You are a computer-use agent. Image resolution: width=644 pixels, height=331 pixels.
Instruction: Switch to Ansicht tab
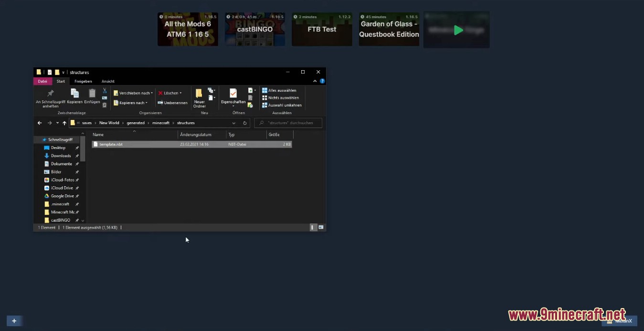tap(108, 81)
